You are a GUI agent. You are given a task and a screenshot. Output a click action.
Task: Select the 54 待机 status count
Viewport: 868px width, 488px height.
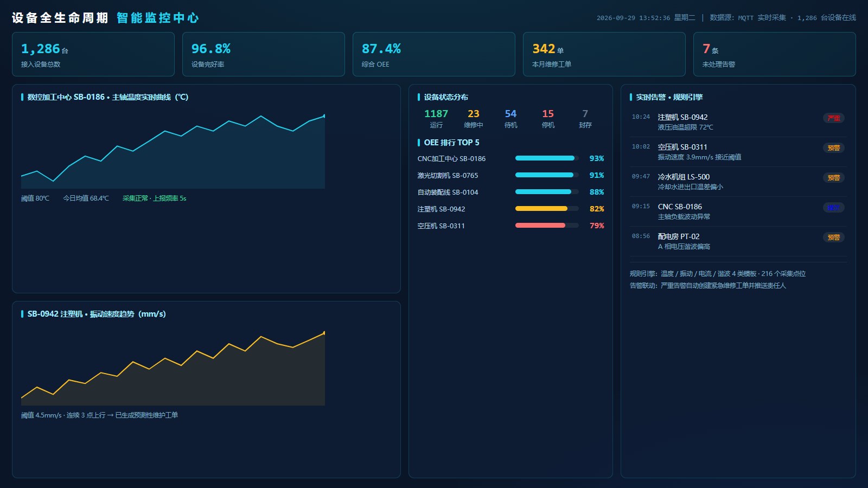point(510,119)
